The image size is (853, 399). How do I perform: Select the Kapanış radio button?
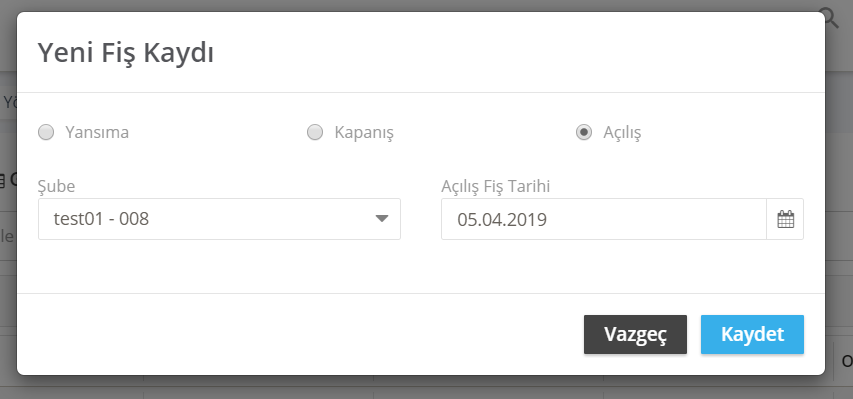point(315,132)
